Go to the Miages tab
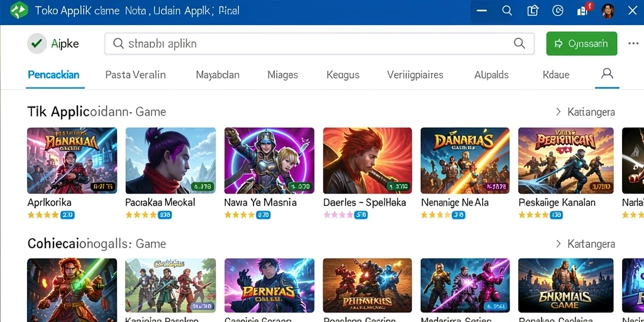The height and width of the screenshot is (322, 644). (282, 75)
